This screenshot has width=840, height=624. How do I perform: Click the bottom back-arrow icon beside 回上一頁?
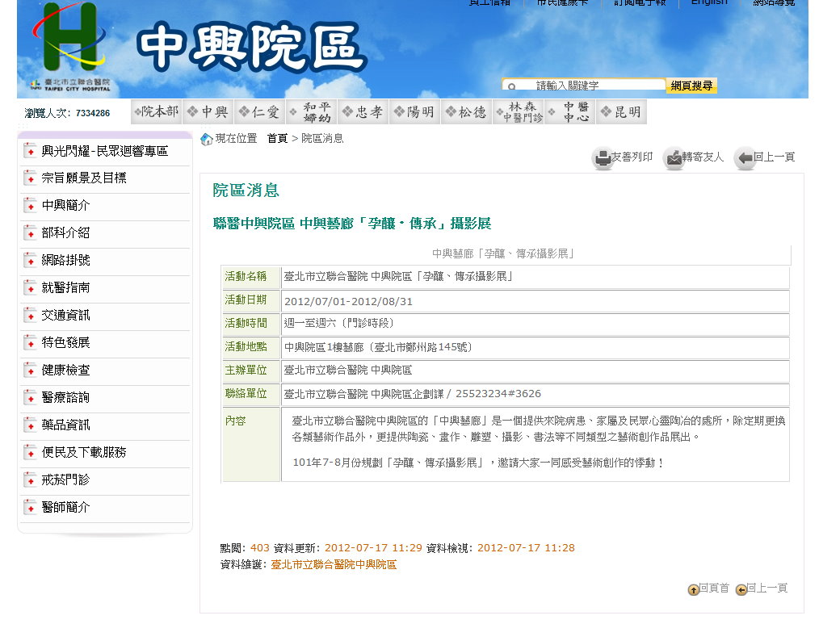[x=741, y=590]
